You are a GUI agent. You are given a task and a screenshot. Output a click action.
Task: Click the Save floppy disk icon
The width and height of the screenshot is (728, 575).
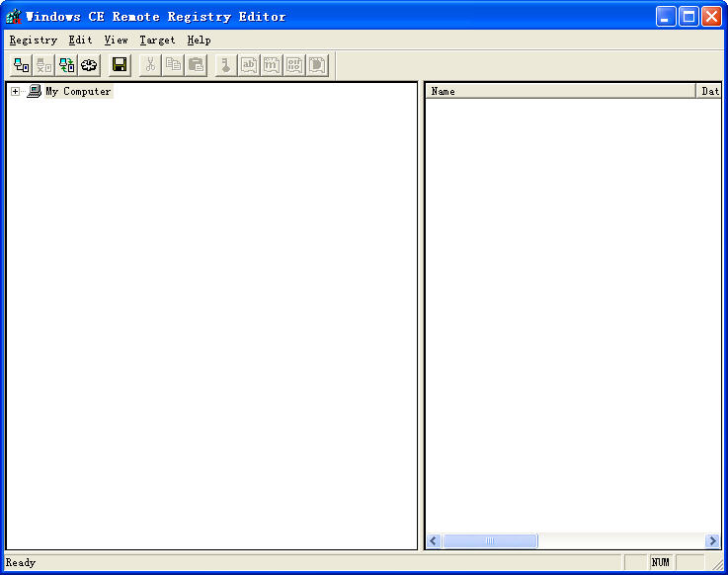(x=120, y=65)
